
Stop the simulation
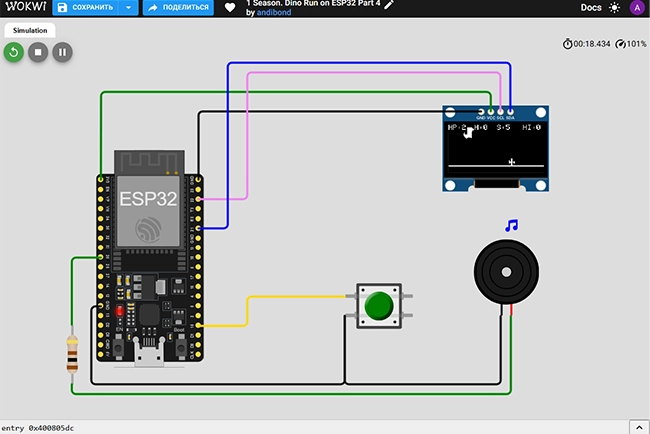coord(38,52)
